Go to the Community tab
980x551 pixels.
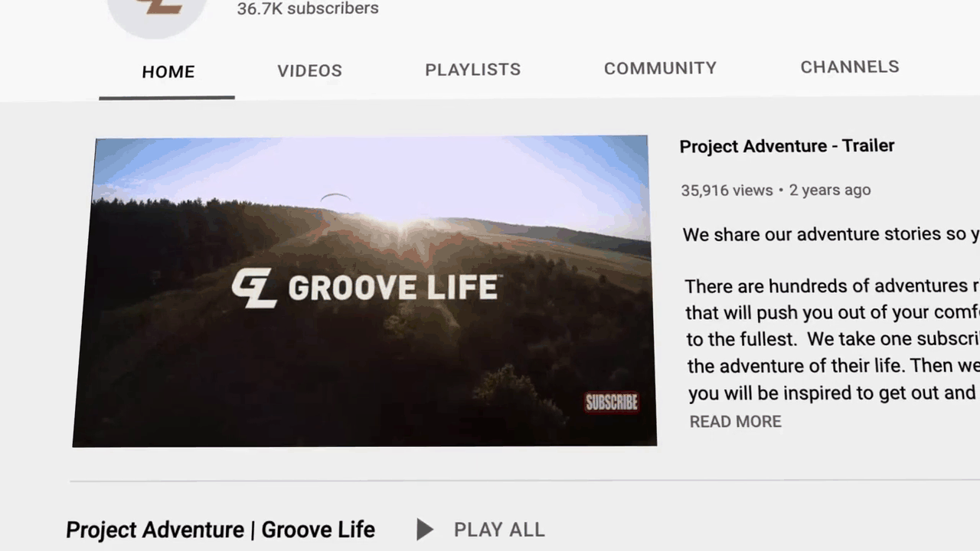pyautogui.click(x=660, y=68)
